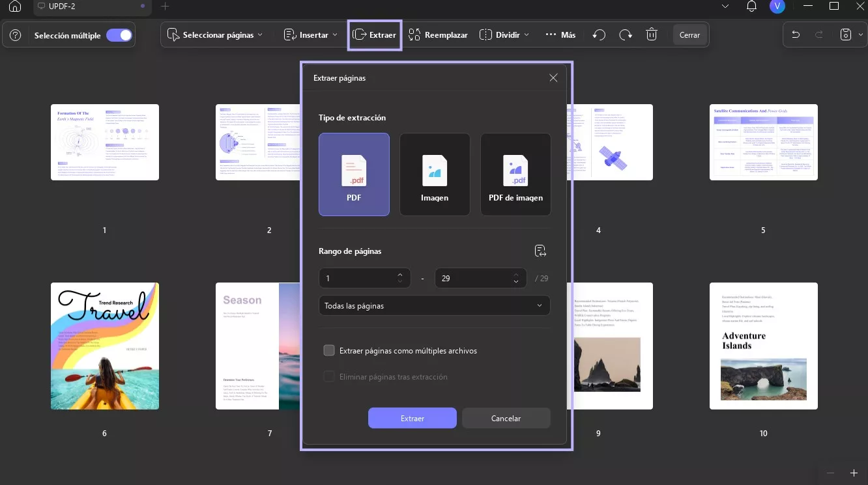Undo the last action
The width and height of the screenshot is (868, 485).
(x=796, y=35)
